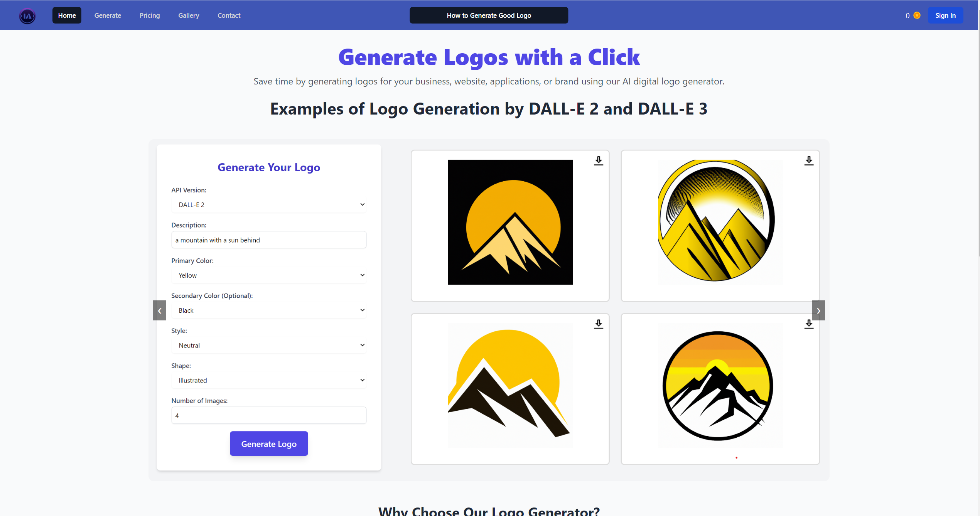Focus the Description text field
This screenshot has width=980, height=516.
(x=269, y=240)
